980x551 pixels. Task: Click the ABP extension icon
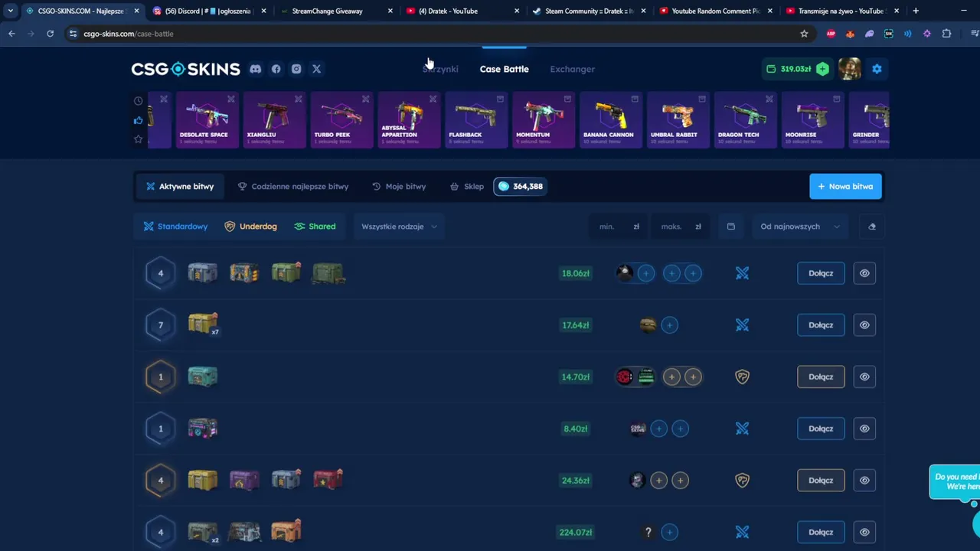point(831,34)
